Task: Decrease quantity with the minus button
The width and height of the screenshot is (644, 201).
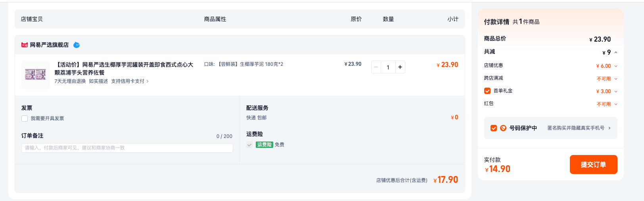Action: [x=376, y=67]
